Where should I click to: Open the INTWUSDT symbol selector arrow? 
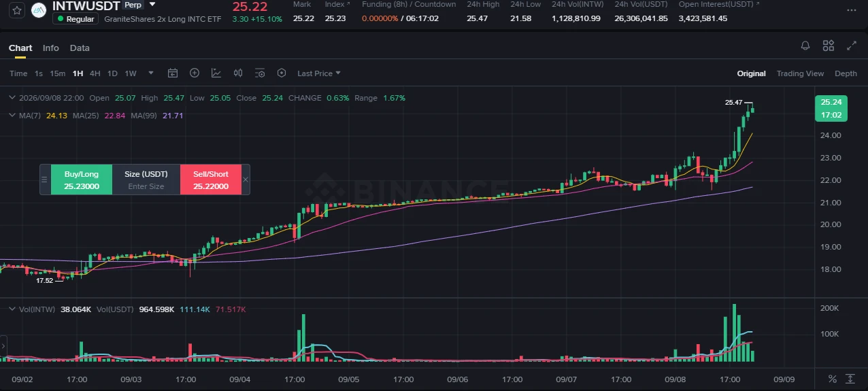coord(152,5)
